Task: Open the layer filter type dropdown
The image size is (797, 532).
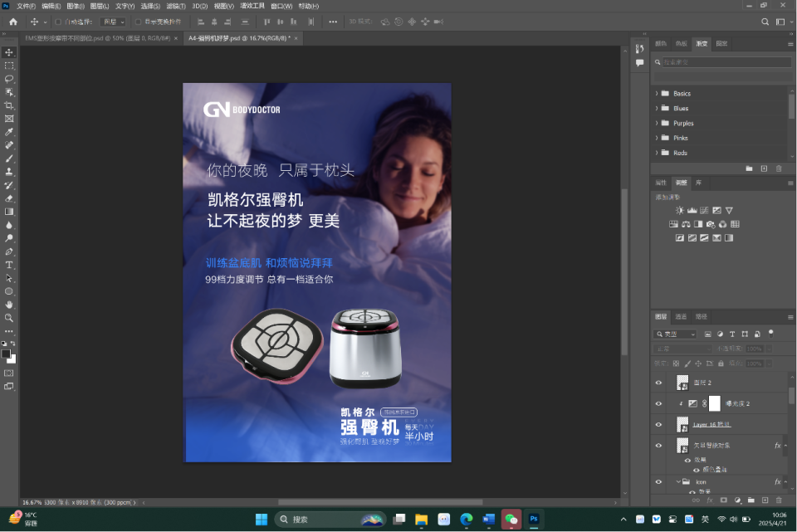Action: coord(675,334)
